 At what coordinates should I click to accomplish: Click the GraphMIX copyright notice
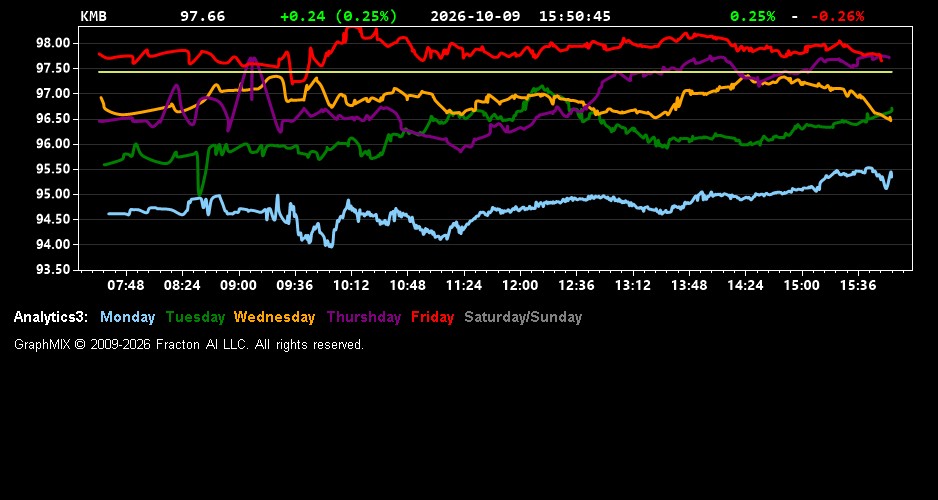[x=189, y=344]
